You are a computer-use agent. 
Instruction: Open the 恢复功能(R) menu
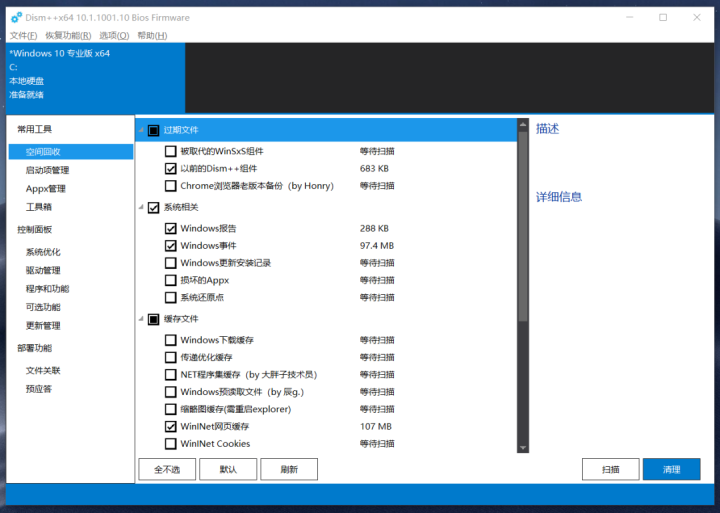(68, 35)
